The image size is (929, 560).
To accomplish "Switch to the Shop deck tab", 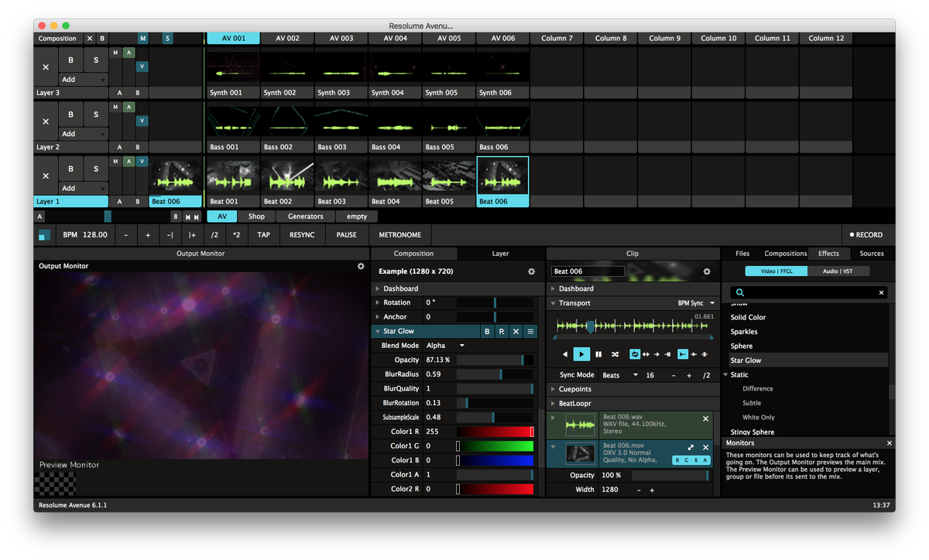I will click(x=256, y=217).
